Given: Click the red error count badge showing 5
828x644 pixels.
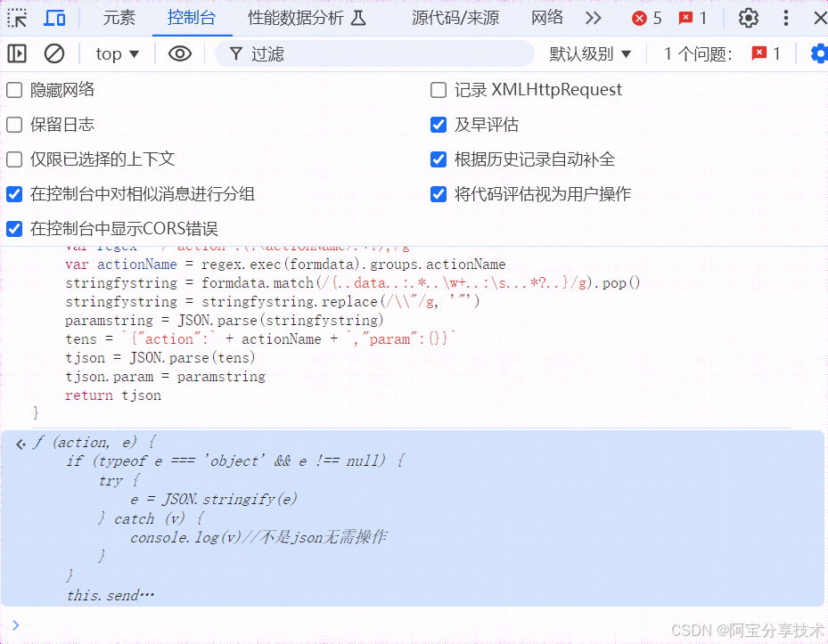Looking at the screenshot, I should [x=647, y=19].
